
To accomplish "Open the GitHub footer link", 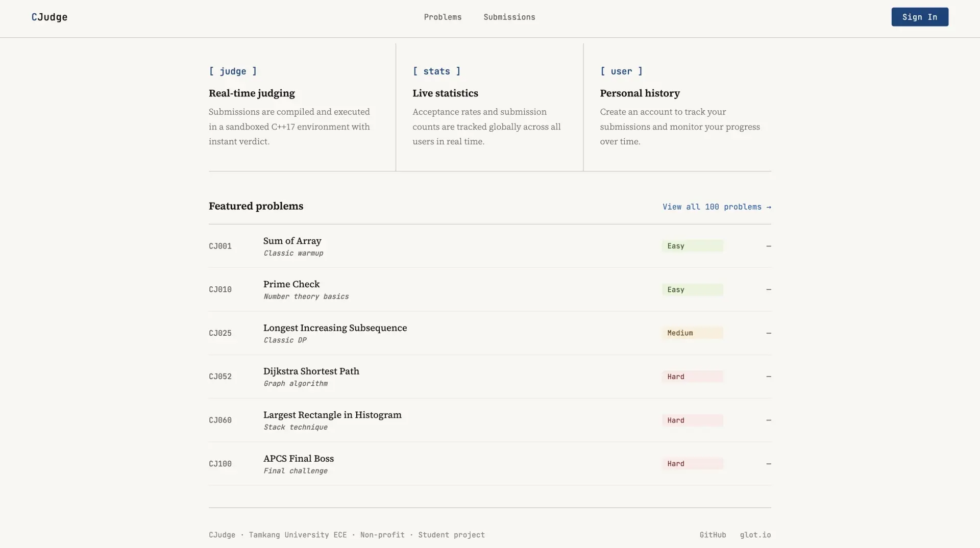I will pos(713,535).
